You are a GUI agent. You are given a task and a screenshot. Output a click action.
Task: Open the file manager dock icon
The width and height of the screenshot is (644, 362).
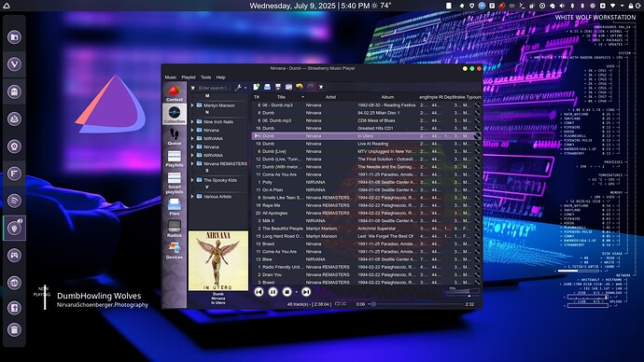point(14,37)
